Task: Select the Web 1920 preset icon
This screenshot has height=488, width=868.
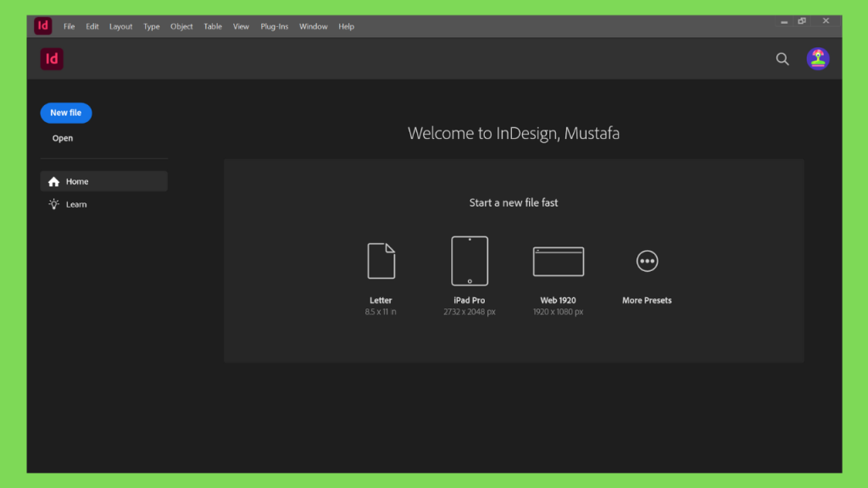Action: [x=558, y=261]
